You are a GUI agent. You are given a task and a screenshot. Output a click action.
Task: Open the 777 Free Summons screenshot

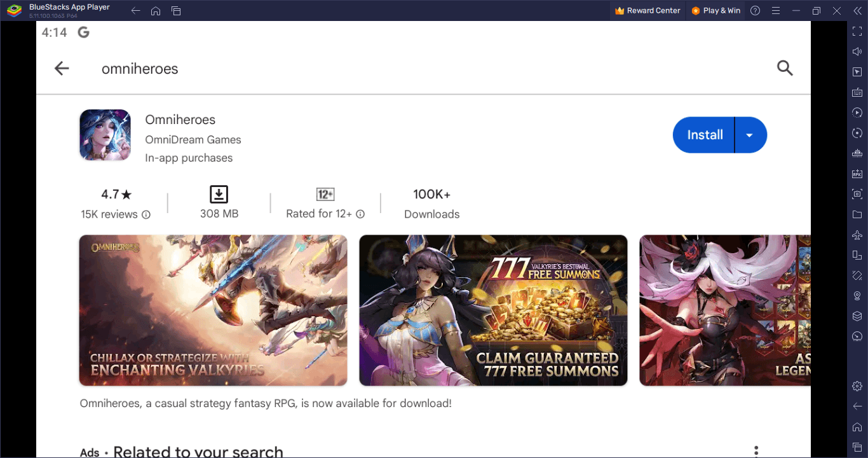493,310
